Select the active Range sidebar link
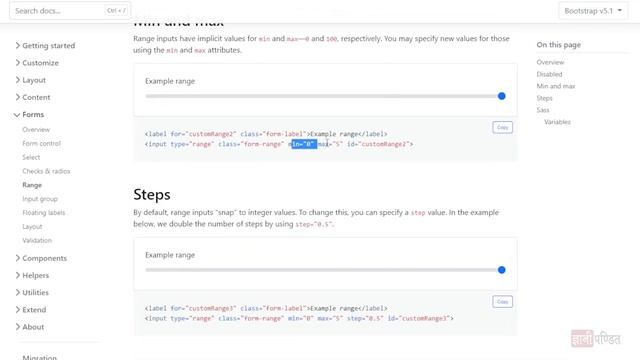This screenshot has height=360, width=640. coord(32,185)
